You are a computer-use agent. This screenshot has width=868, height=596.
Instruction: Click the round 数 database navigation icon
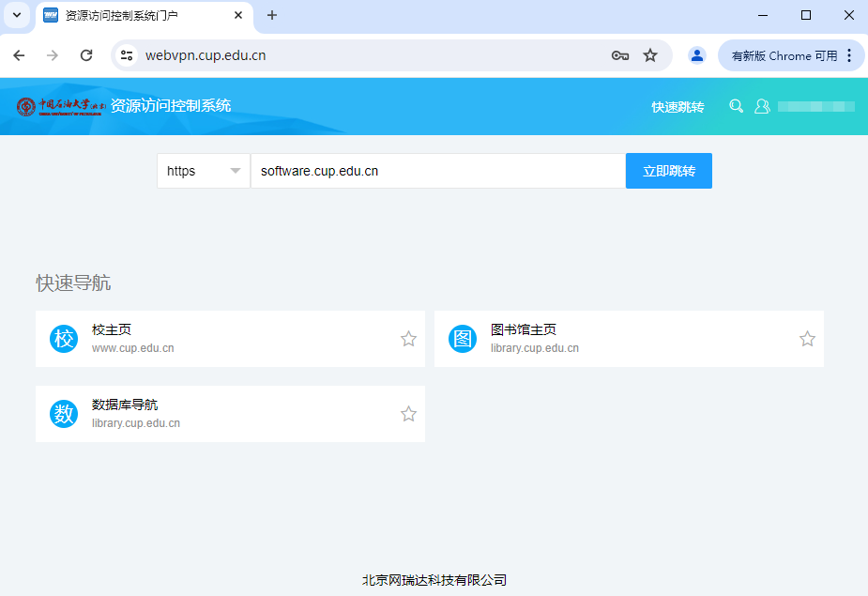click(64, 414)
